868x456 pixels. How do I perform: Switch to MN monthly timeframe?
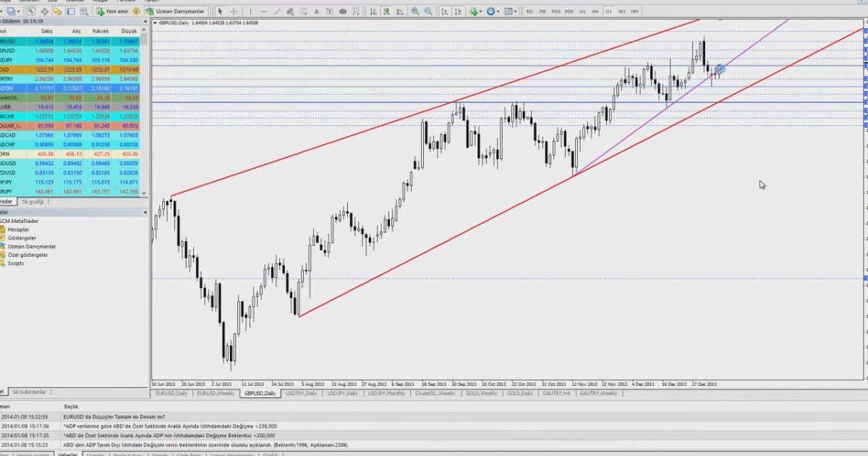click(x=634, y=12)
